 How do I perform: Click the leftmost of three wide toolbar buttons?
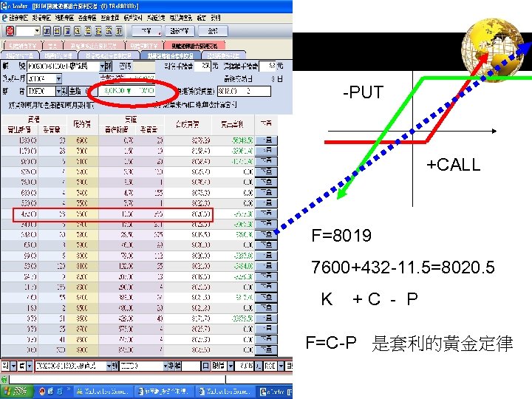(x=146, y=31)
